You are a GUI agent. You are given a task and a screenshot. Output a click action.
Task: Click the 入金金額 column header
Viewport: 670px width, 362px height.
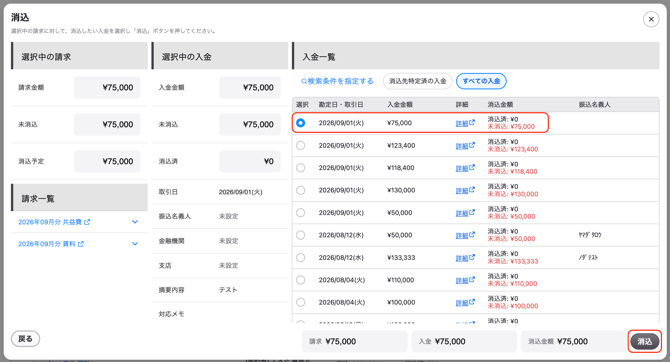click(x=400, y=104)
